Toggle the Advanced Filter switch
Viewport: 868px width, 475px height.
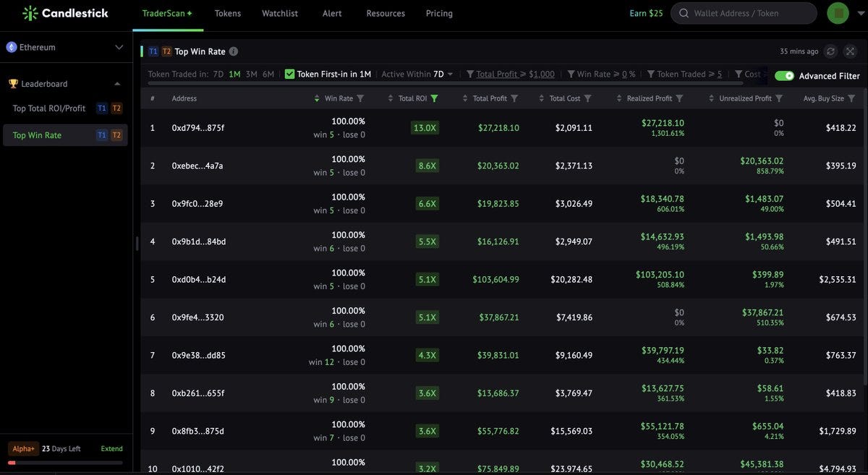point(784,76)
